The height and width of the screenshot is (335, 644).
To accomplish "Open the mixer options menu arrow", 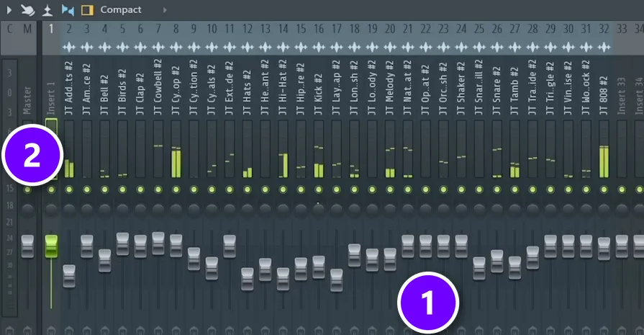I will tap(9, 10).
